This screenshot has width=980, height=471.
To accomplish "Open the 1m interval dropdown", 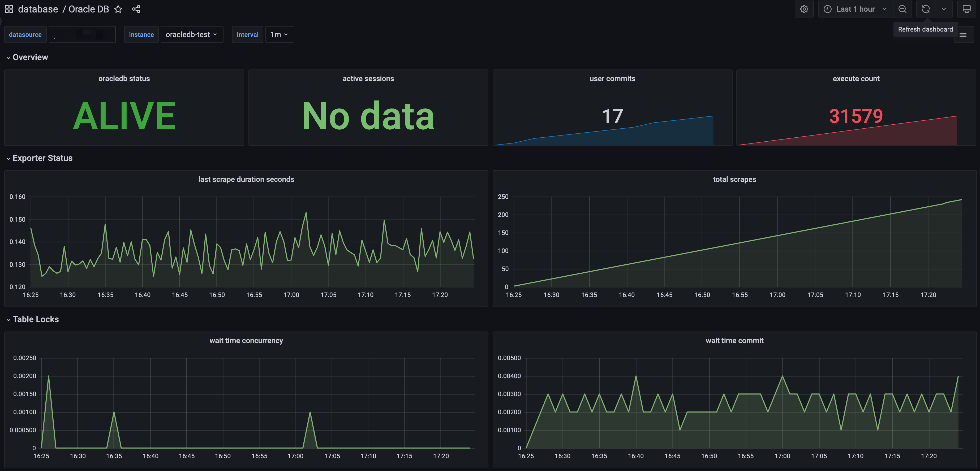I will (x=279, y=34).
